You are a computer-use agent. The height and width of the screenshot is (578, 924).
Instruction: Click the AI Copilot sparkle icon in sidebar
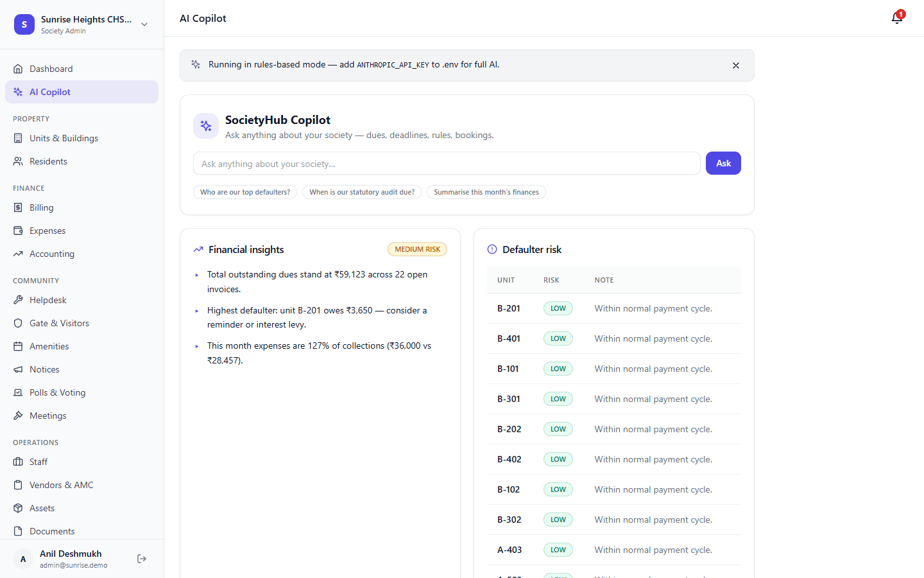pos(18,92)
